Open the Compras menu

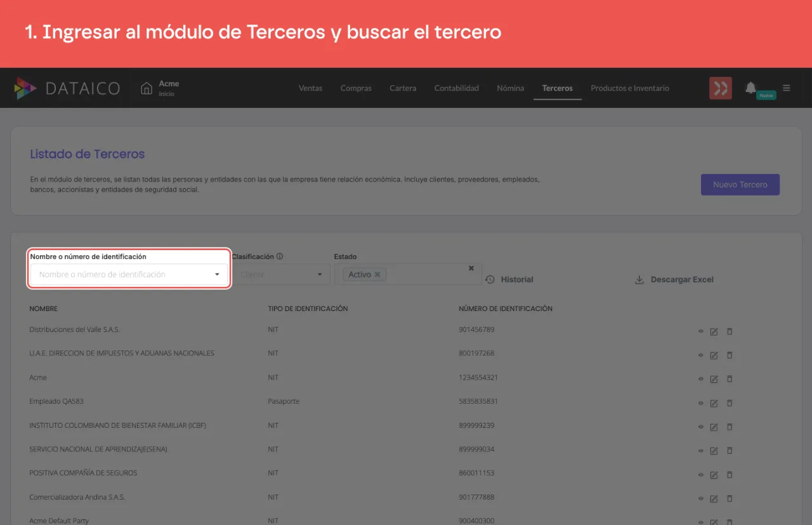click(x=356, y=88)
